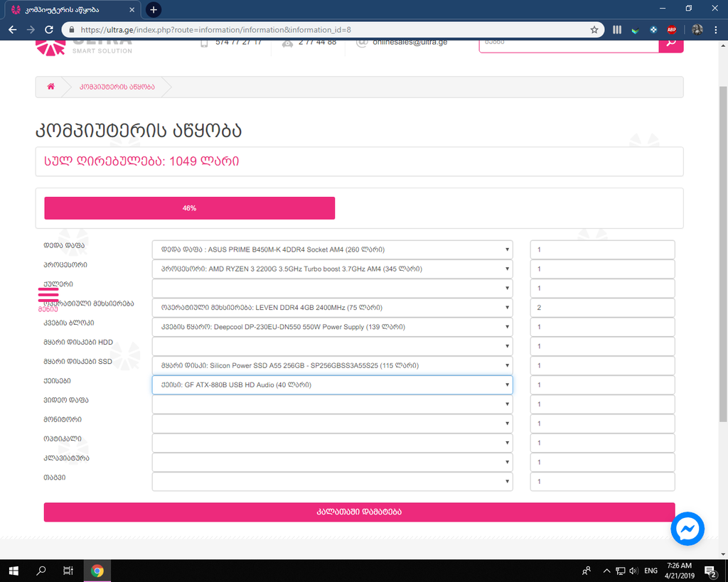
Task: Open the Chrome three-dot menu
Action: [715, 30]
